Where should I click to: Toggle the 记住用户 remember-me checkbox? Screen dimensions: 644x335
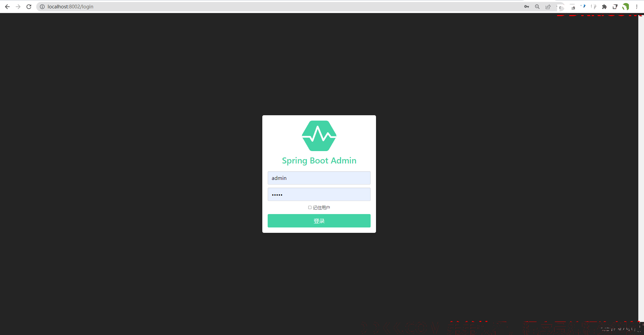click(310, 208)
